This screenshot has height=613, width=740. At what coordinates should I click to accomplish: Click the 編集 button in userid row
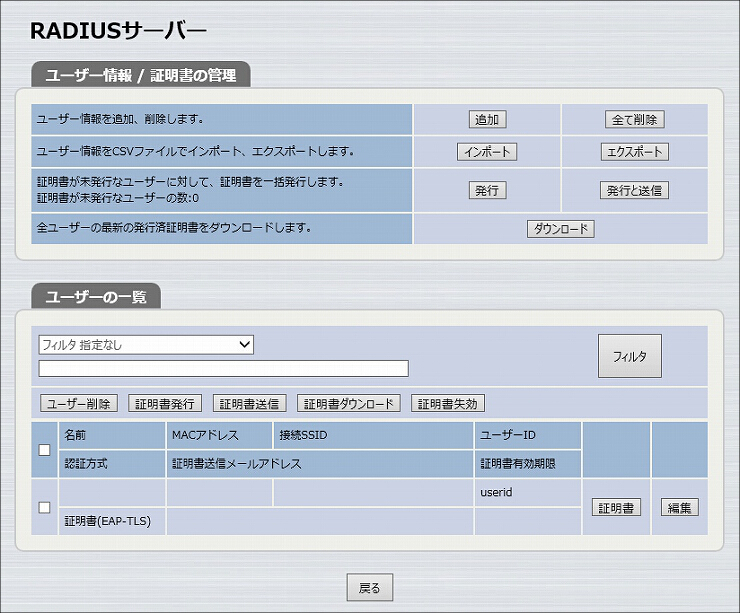679,508
